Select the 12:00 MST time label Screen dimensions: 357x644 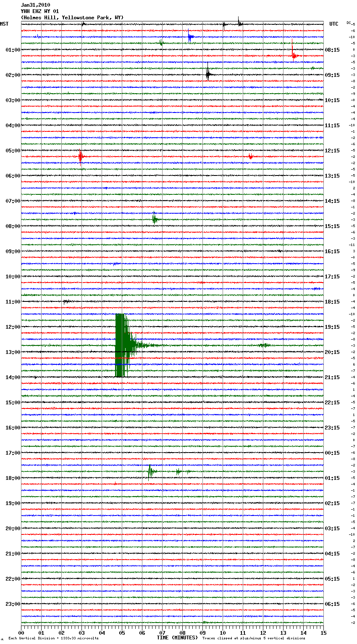[13, 327]
